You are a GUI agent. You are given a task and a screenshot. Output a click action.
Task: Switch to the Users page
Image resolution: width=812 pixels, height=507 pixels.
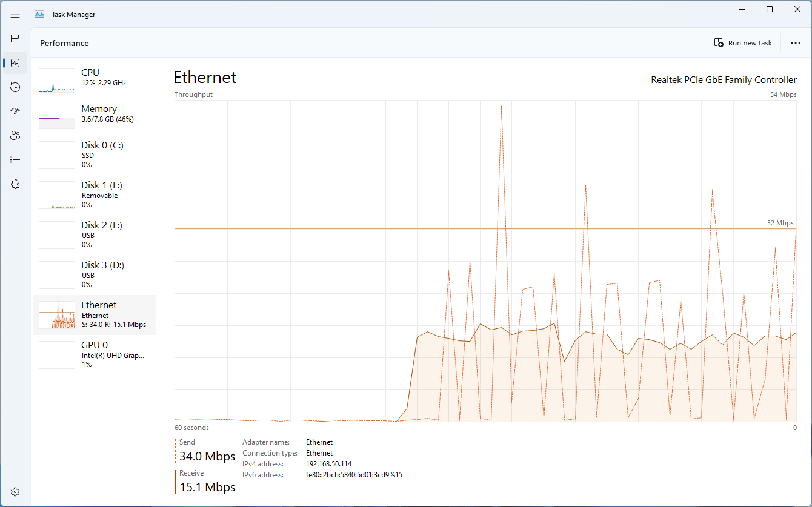point(15,136)
